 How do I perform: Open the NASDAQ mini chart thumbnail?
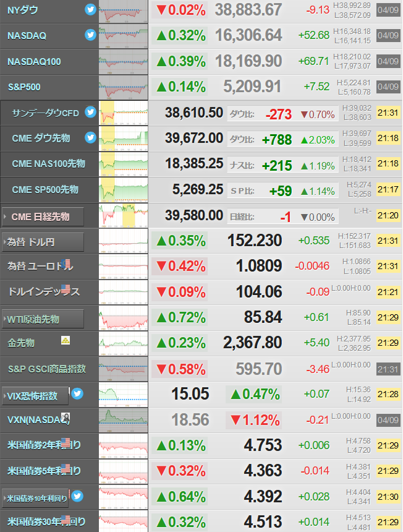(x=124, y=36)
